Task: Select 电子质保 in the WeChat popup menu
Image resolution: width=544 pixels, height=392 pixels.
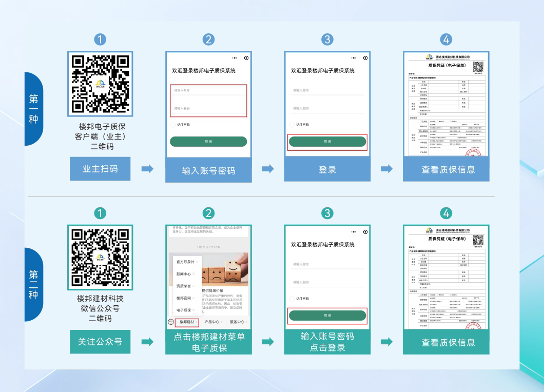Action: [x=187, y=310]
